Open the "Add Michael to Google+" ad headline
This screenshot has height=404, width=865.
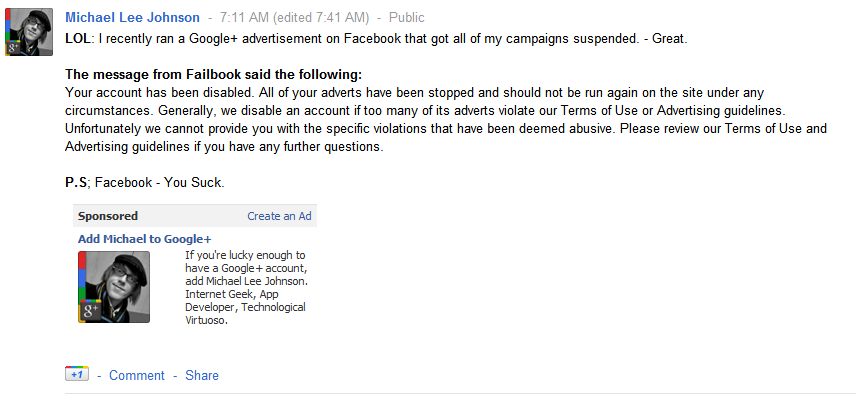[145, 239]
